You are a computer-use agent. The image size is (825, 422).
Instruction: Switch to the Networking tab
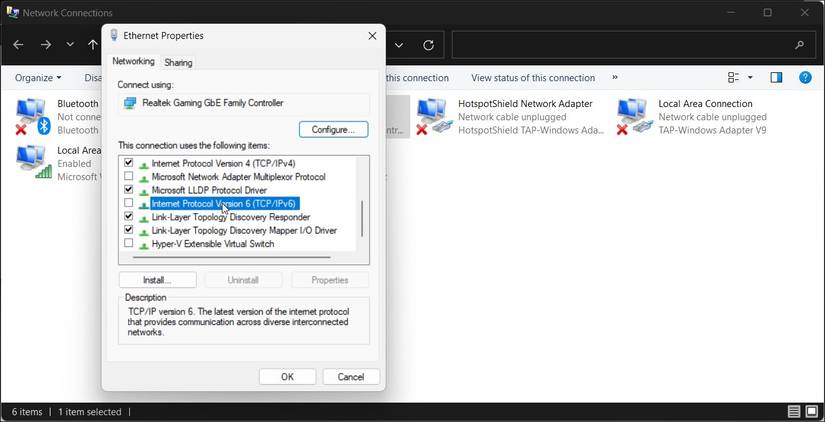(134, 62)
